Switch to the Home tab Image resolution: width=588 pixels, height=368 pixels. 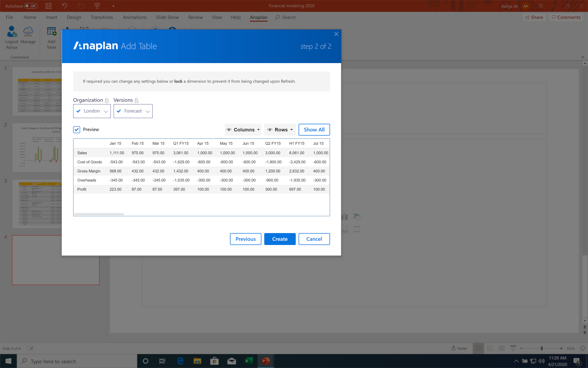pos(30,17)
